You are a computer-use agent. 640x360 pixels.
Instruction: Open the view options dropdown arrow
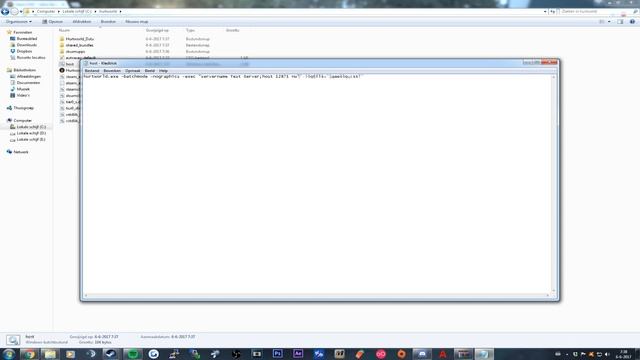tap(609, 22)
